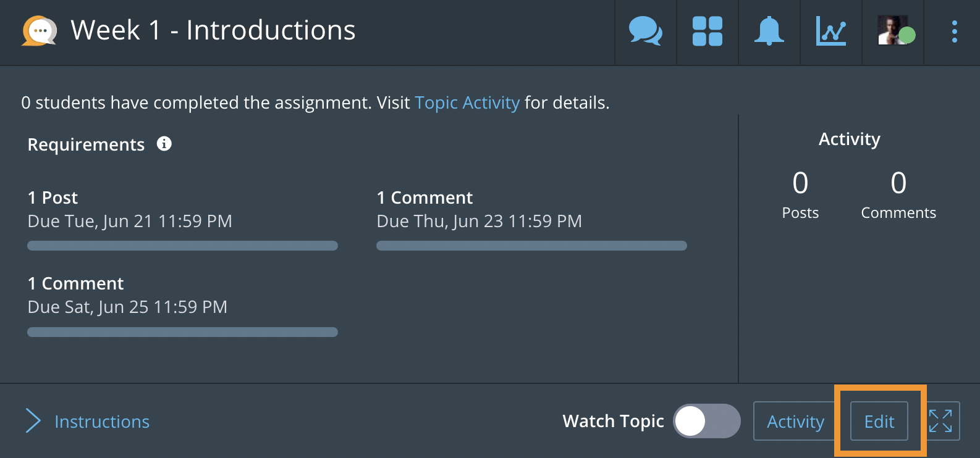Click the user profile avatar
Image resolution: width=980 pixels, height=458 pixels.
(893, 31)
